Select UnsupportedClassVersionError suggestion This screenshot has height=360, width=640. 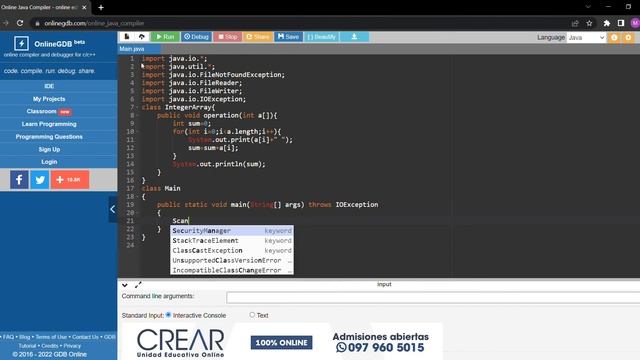tap(232, 260)
